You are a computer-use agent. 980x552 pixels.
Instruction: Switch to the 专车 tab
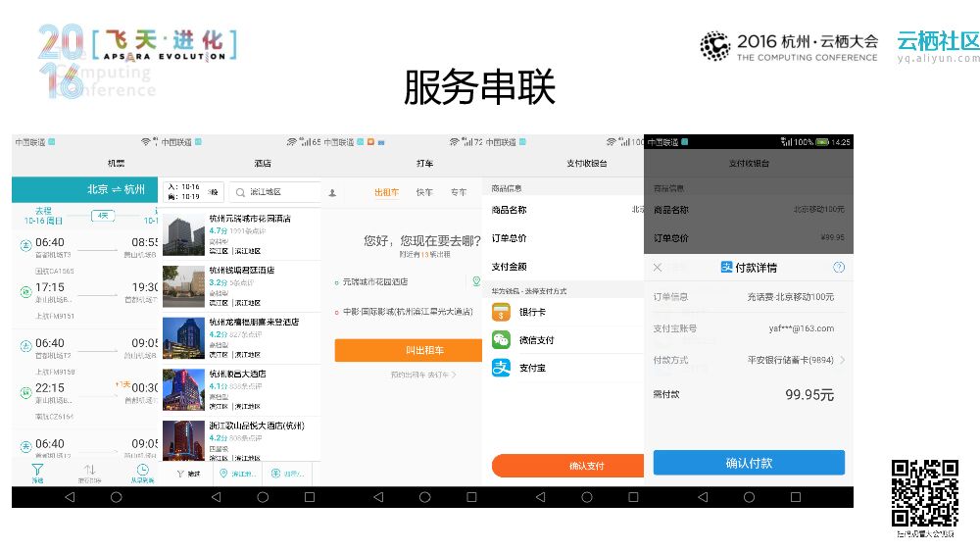459,192
